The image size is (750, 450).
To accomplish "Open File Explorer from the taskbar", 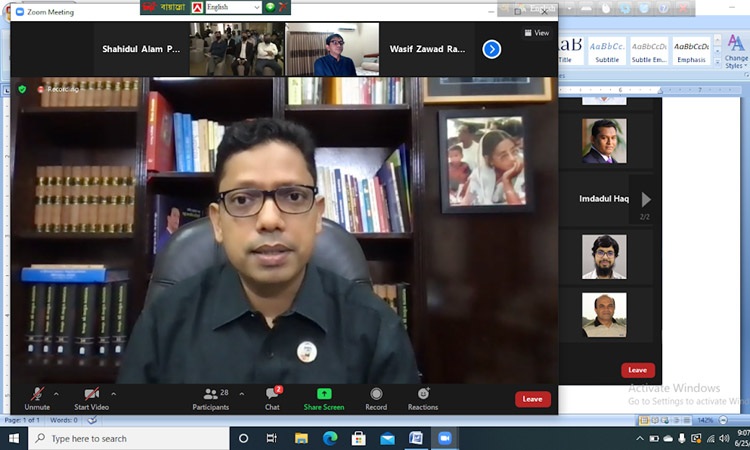I will (x=301, y=438).
